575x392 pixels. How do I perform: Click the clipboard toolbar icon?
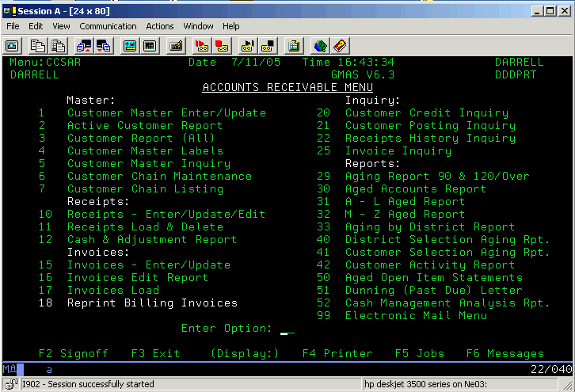(x=294, y=46)
